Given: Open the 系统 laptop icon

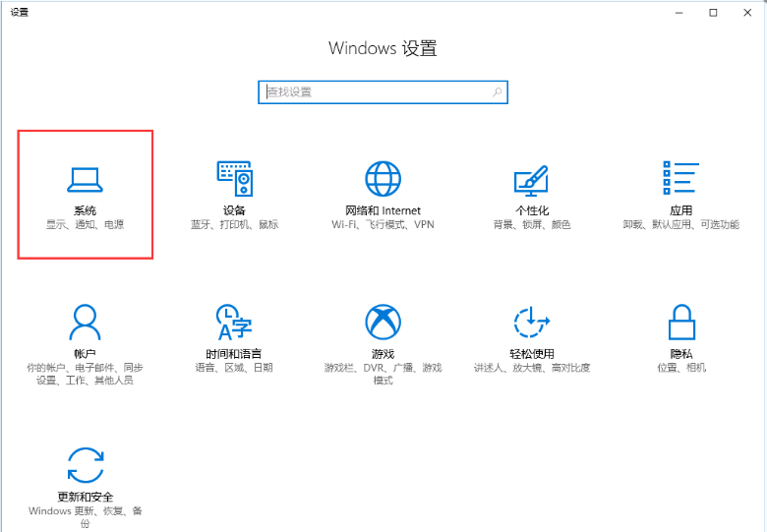Looking at the screenshot, I should click(x=85, y=179).
